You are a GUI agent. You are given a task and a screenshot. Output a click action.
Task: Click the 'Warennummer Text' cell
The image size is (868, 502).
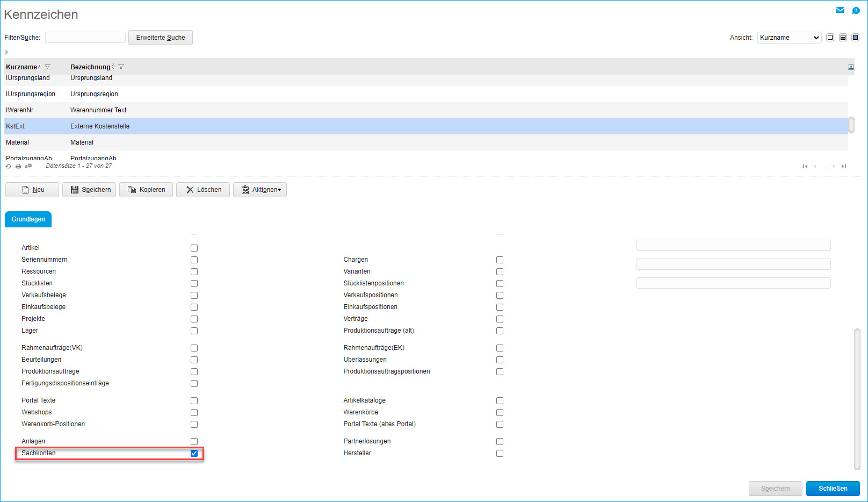[x=98, y=110]
